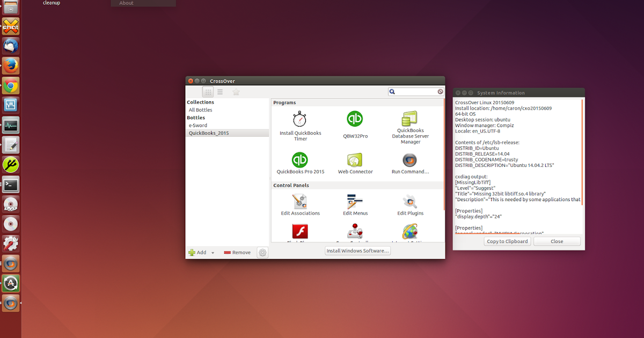This screenshot has width=644, height=338.
Task: Open the Run Command… item
Action: point(410,160)
